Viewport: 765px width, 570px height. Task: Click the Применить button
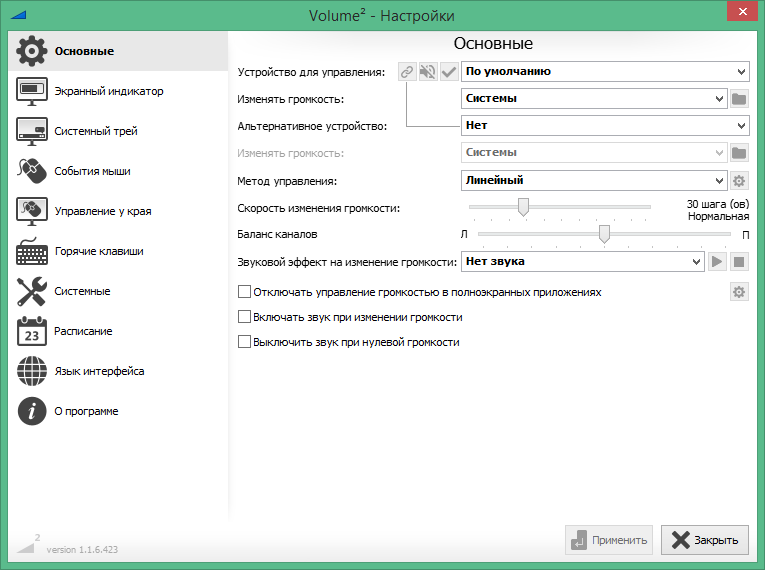(x=609, y=540)
